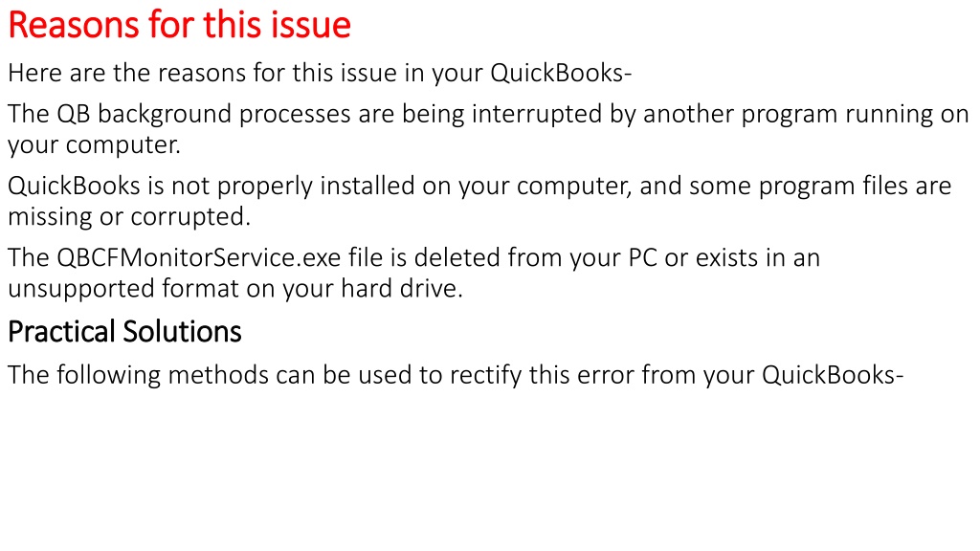Image resolution: width=980 pixels, height=551 pixels.
Task: Click the word 'QuickBooks-' in the last line
Action: tap(834, 375)
